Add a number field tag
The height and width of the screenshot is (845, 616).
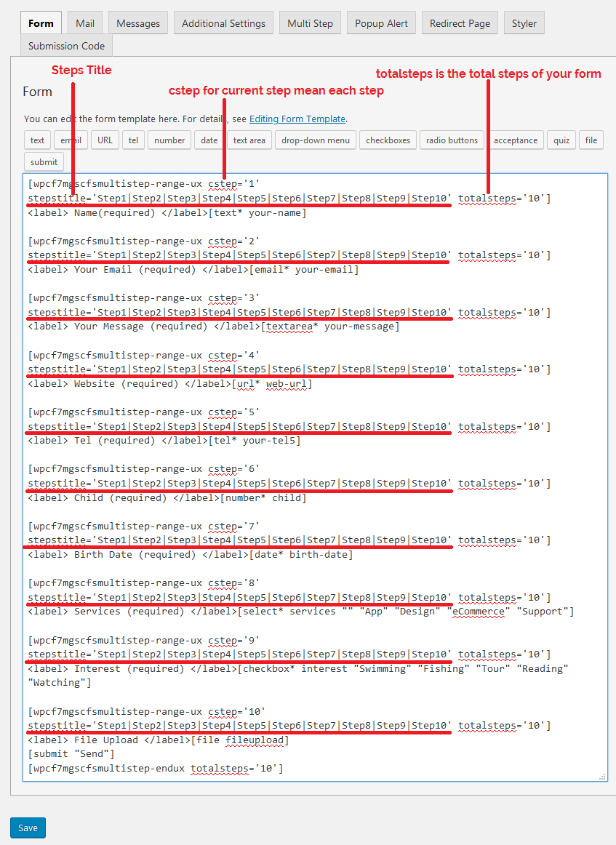(x=169, y=140)
